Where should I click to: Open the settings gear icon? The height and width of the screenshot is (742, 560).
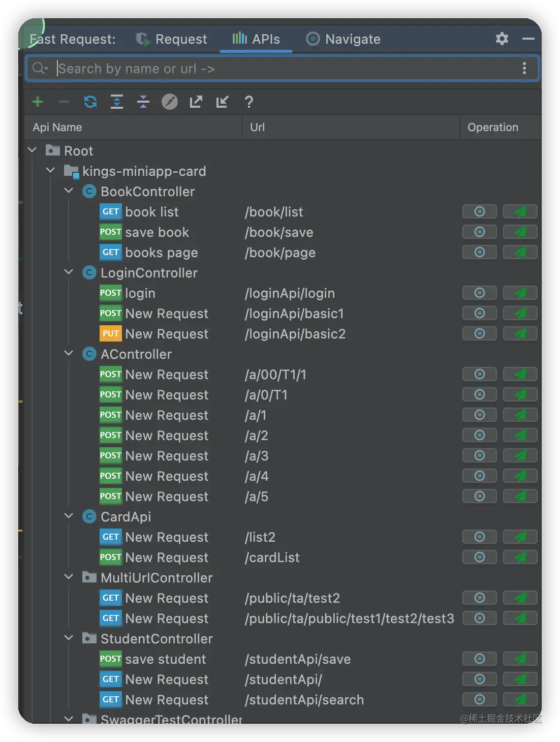tap(502, 39)
